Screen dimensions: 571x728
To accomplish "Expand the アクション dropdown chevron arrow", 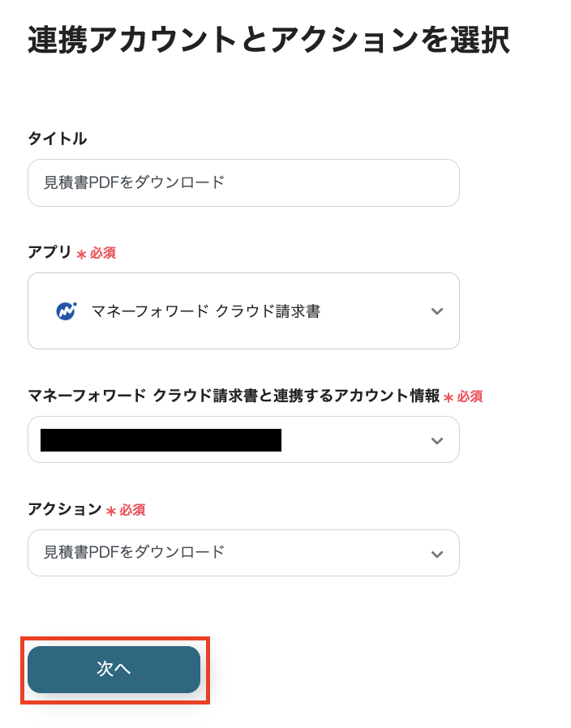I will pyautogui.click(x=437, y=553).
